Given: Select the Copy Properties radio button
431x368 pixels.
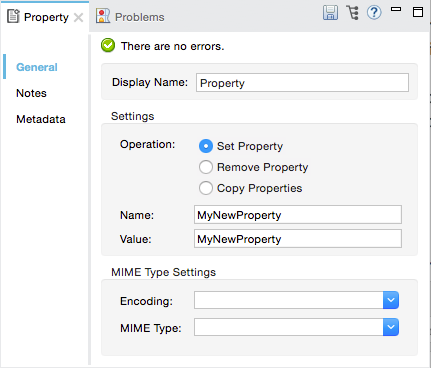Looking at the screenshot, I should [x=206, y=188].
